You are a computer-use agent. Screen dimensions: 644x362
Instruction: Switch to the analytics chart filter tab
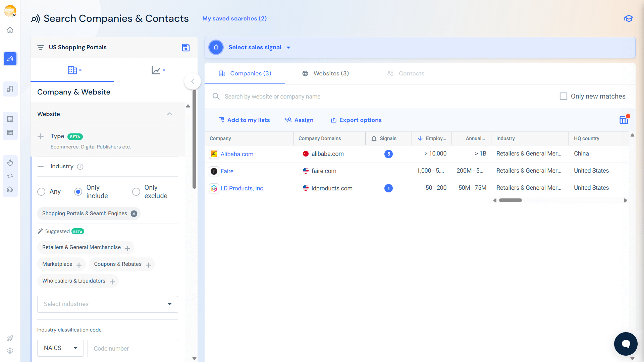pos(156,70)
